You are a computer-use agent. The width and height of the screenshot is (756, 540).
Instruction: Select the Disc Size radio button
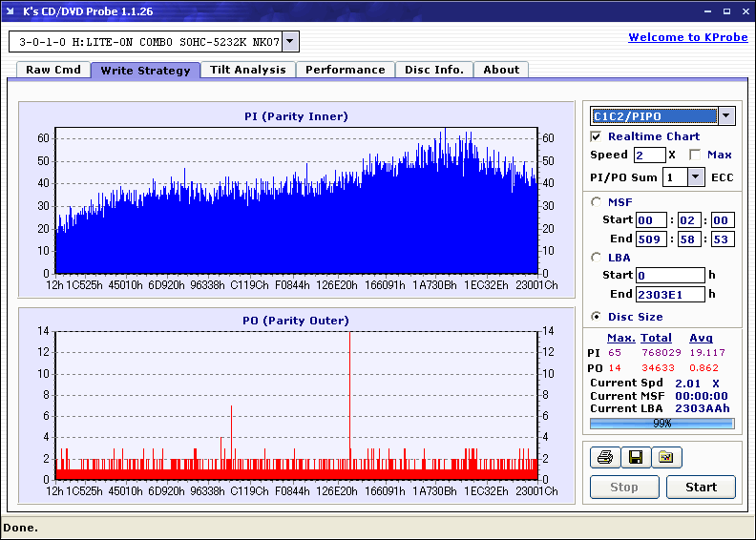click(597, 317)
